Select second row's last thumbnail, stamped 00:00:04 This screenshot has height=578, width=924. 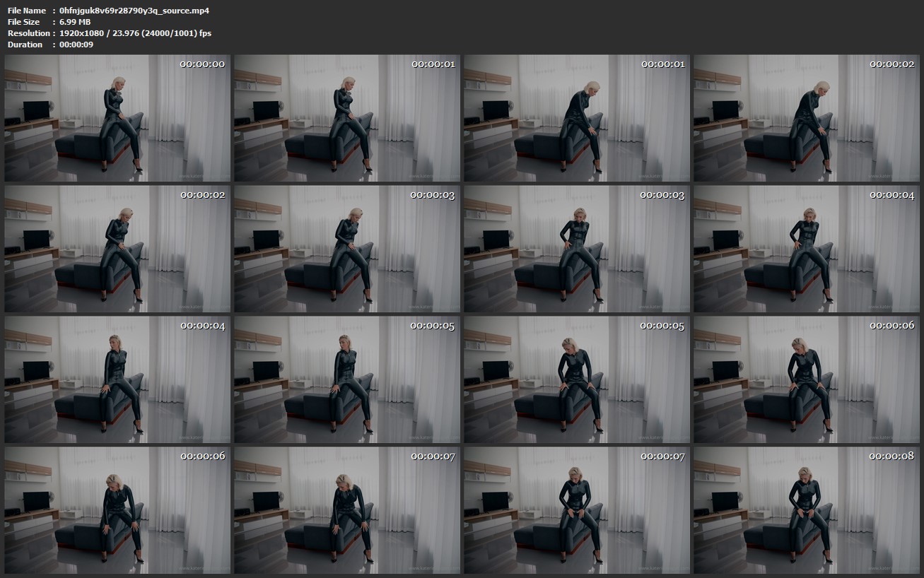(x=807, y=249)
